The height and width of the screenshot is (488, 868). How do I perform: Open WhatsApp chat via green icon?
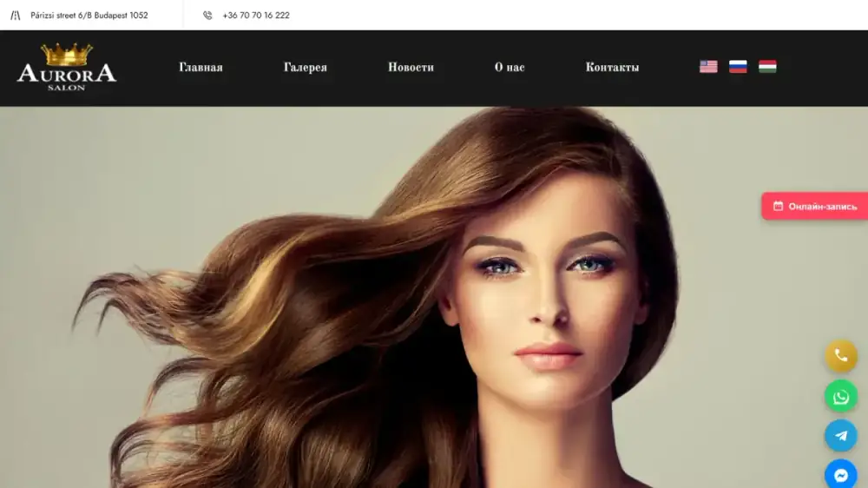click(841, 396)
